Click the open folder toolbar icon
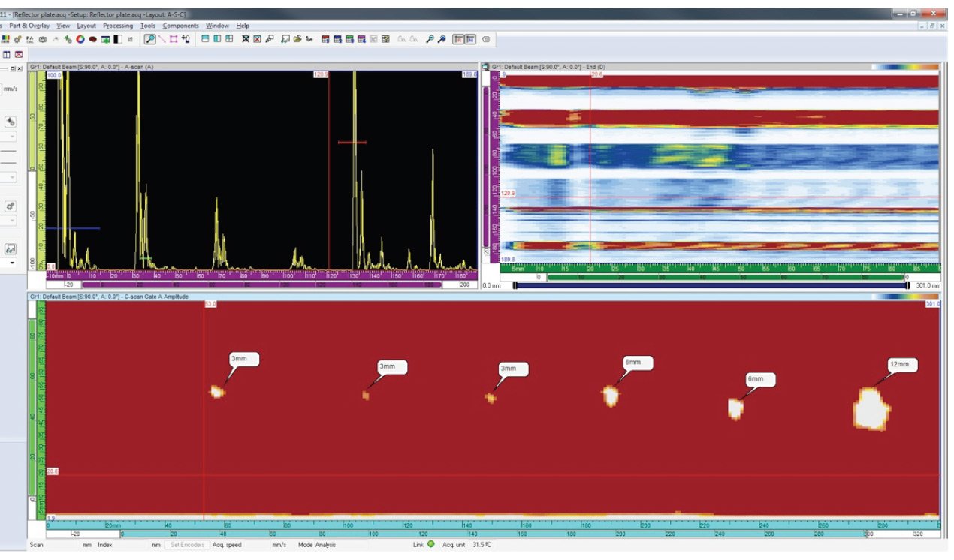The image size is (954, 560). (297, 38)
